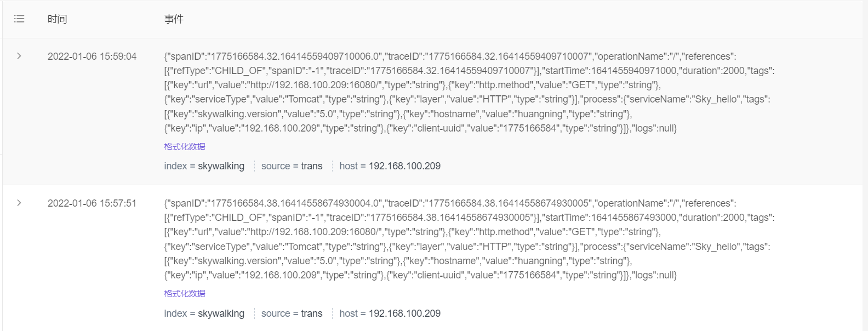Click the host field name in 15:57:51 event
868x331 pixels.
tap(349, 313)
